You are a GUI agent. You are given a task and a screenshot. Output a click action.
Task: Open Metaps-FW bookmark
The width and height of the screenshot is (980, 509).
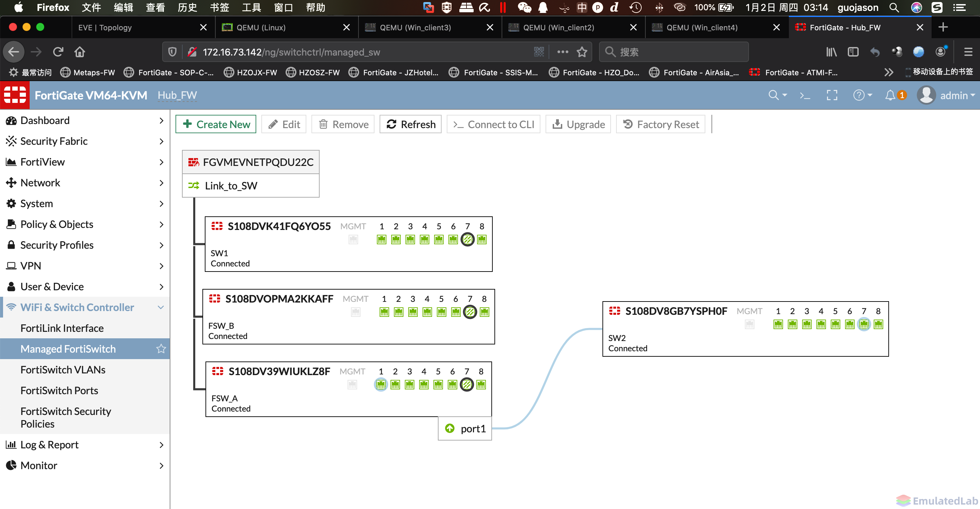tap(88, 72)
